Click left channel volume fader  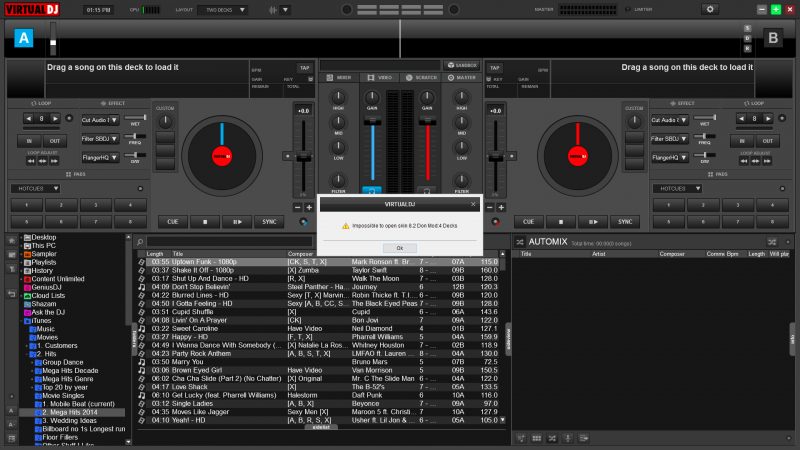(372, 120)
